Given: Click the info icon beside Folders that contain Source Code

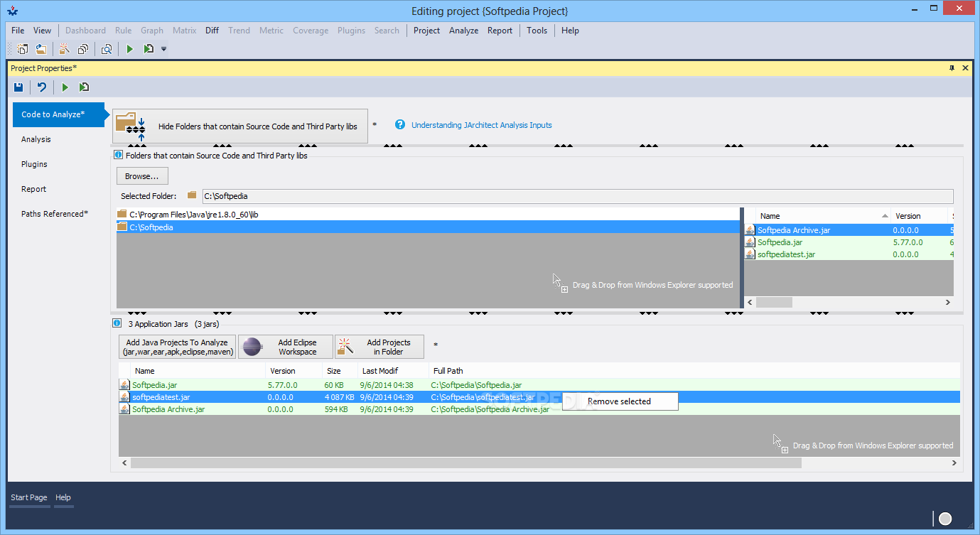Looking at the screenshot, I should (119, 155).
